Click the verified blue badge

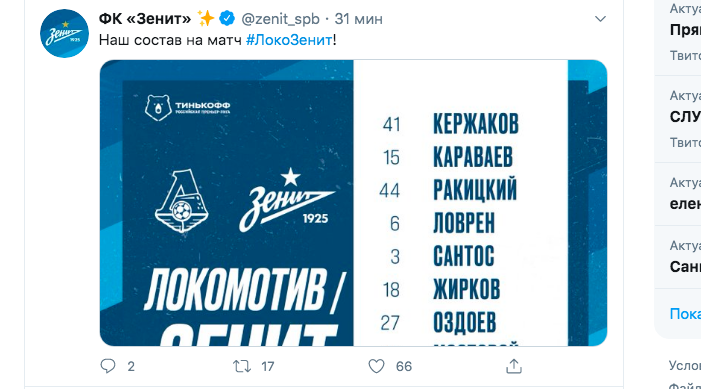pyautogui.click(x=227, y=19)
